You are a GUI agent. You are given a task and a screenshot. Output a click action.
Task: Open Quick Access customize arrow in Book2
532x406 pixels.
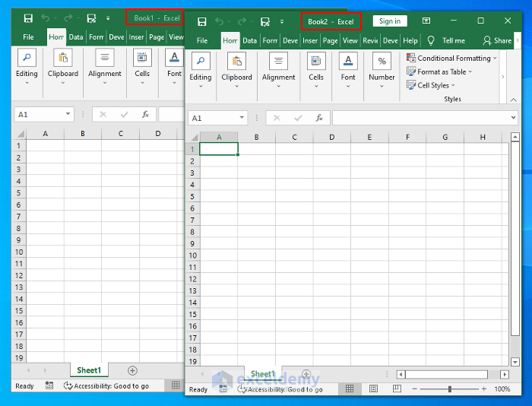tap(282, 22)
